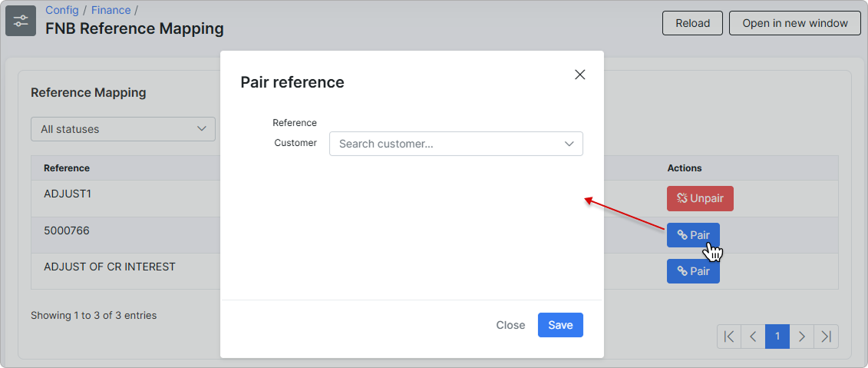
Task: Expand the All statuses dropdown
Action: click(x=123, y=129)
